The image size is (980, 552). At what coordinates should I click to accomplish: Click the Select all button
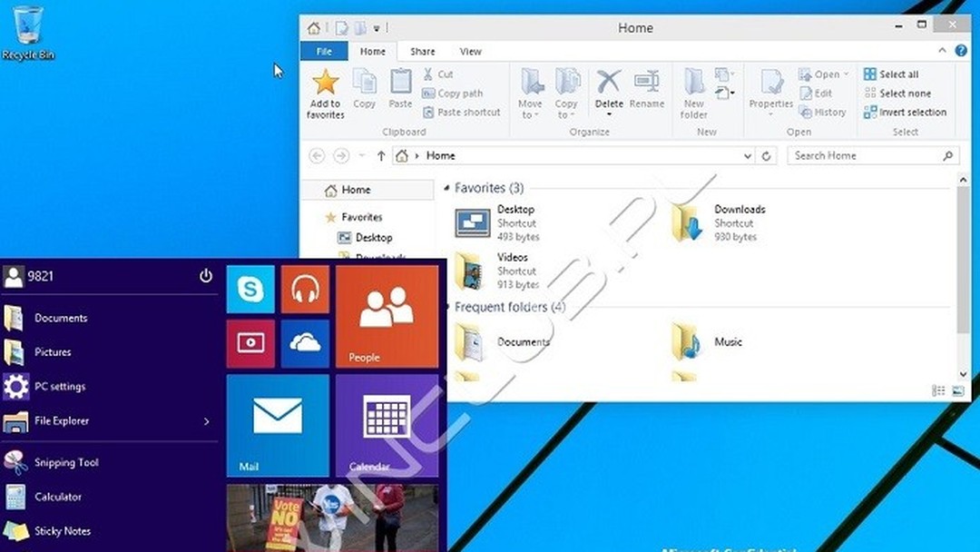tap(890, 74)
